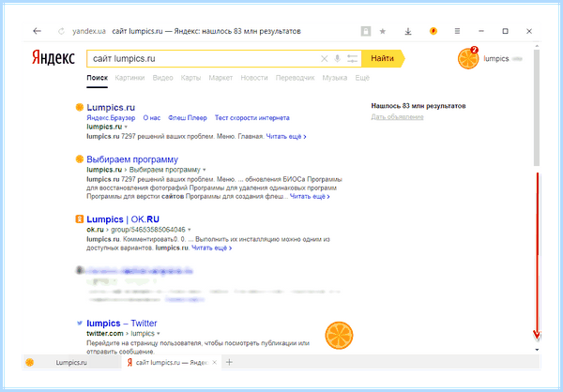This screenshot has height=392, width=563.
Task: Open search settings sliders icon
Action: (353, 58)
